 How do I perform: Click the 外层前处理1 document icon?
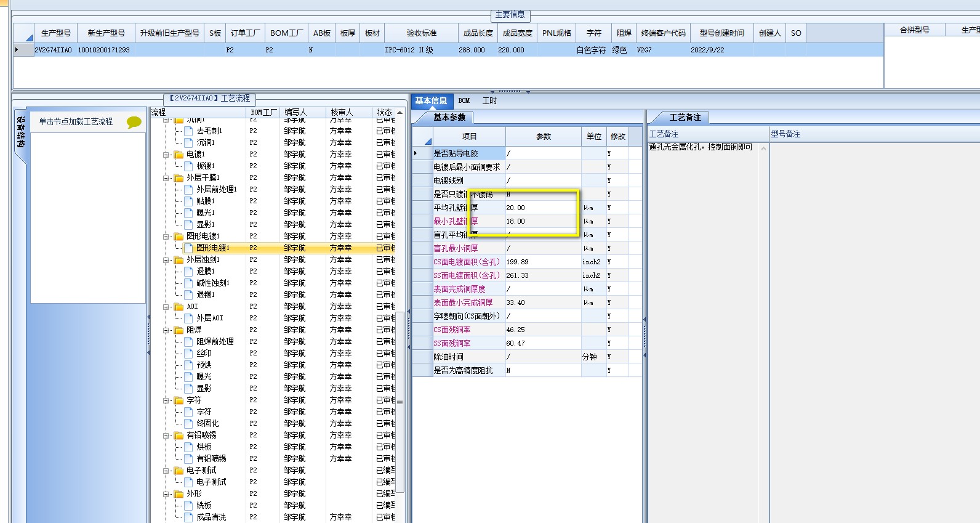pyautogui.click(x=188, y=189)
